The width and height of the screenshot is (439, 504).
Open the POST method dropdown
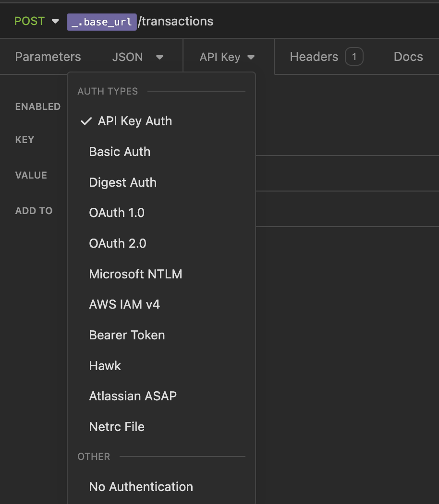tap(36, 21)
